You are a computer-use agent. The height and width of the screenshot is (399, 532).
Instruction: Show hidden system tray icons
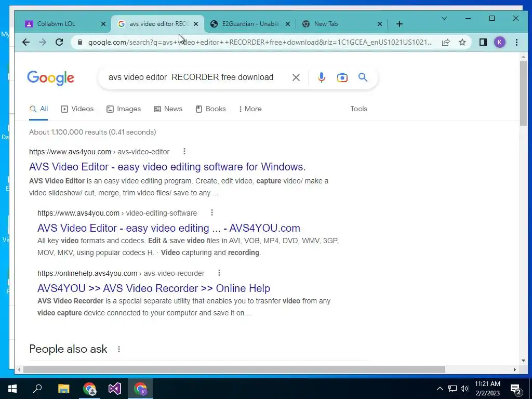point(440,389)
